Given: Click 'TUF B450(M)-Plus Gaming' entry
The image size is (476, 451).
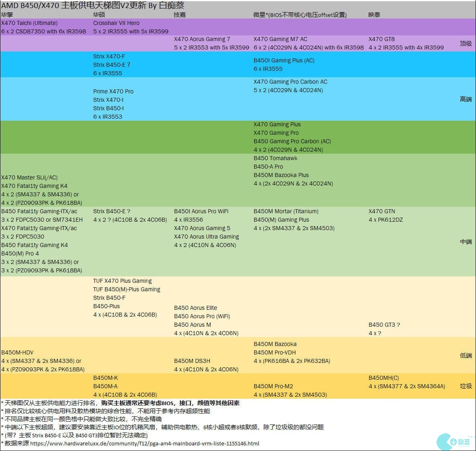Looking at the screenshot, I should 127,289.
